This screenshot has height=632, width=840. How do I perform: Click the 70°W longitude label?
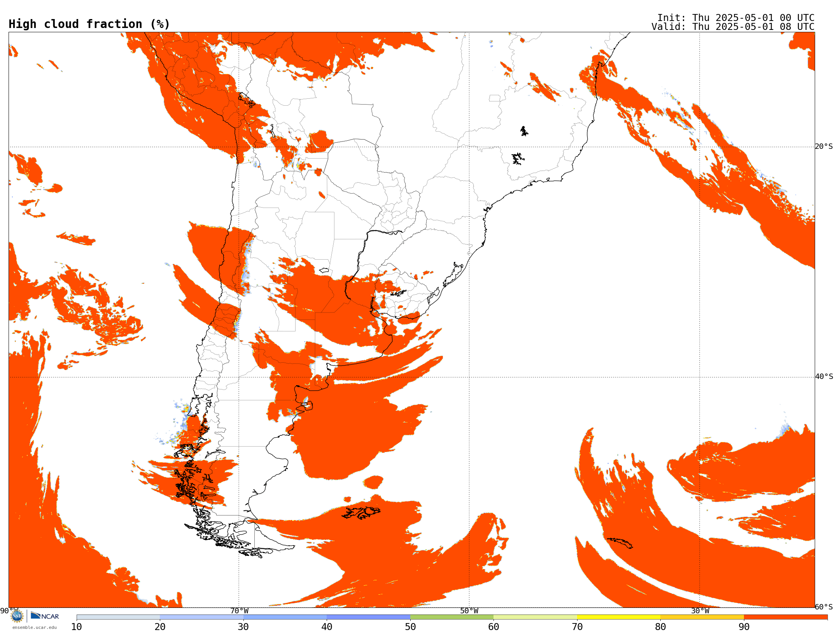coord(239,611)
